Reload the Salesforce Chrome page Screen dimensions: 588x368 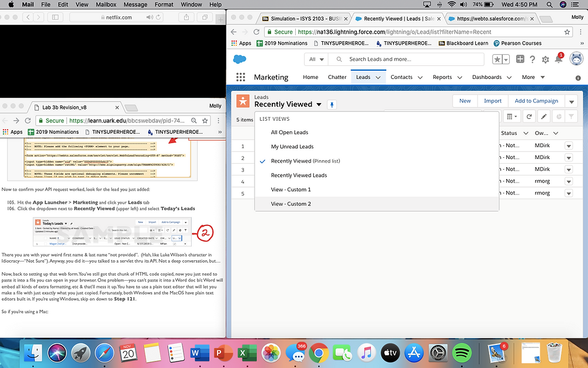(256, 32)
